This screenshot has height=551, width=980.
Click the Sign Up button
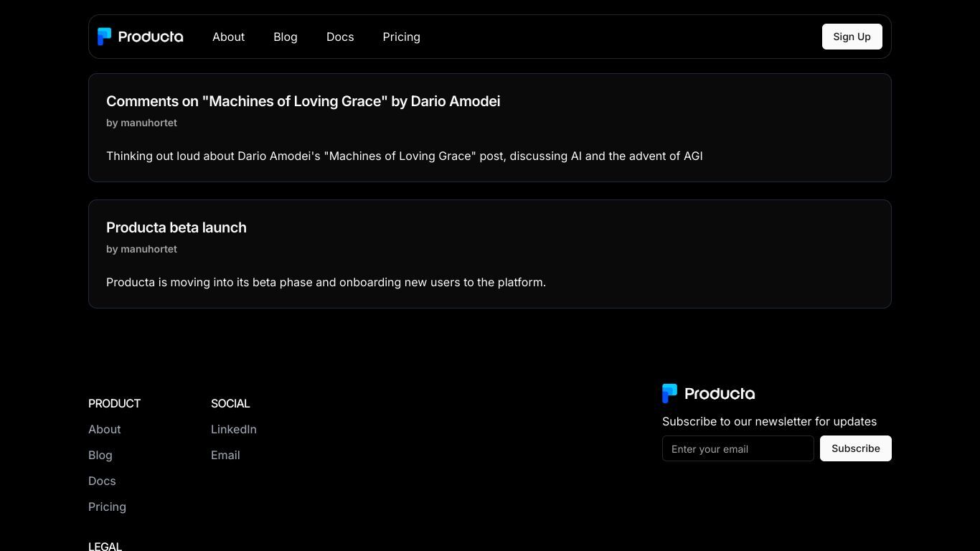click(x=852, y=37)
